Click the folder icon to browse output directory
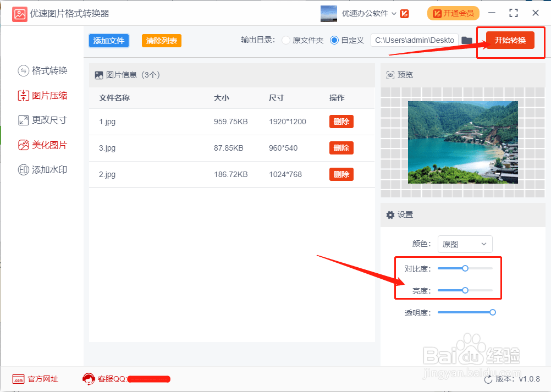 click(x=467, y=40)
